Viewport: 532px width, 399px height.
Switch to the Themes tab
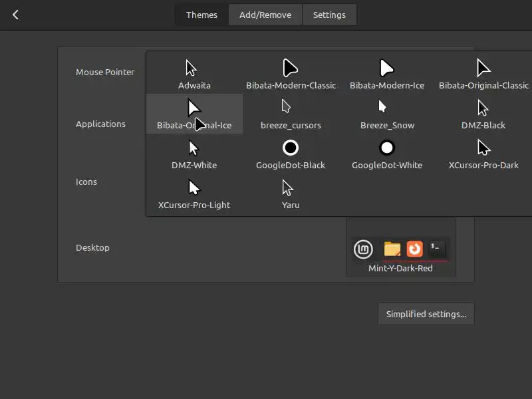(x=201, y=15)
